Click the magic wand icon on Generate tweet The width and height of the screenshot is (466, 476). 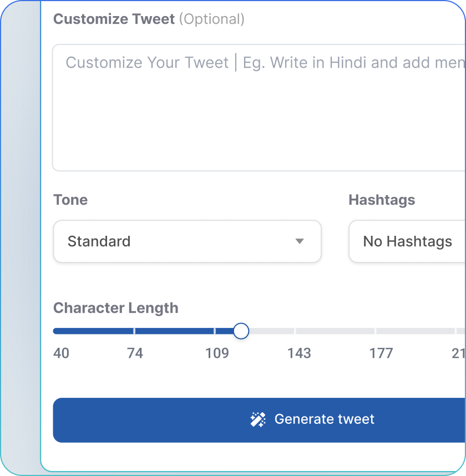click(x=259, y=419)
